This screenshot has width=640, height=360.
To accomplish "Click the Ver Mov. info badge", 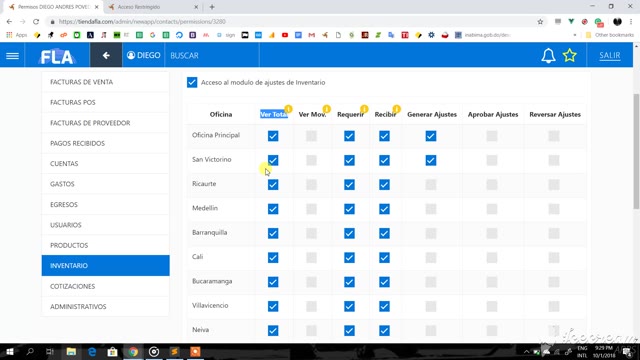I will pyautogui.click(x=326, y=109).
